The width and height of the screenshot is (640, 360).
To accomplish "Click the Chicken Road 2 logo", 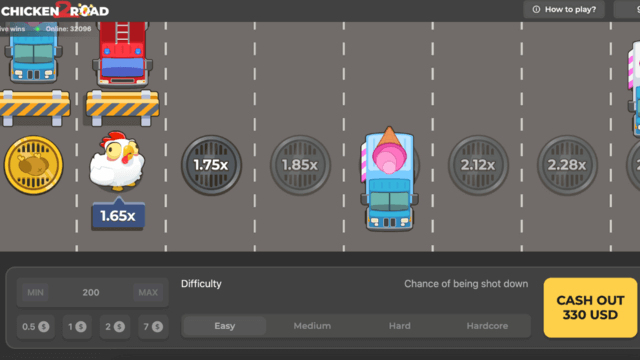I will 55,10.
